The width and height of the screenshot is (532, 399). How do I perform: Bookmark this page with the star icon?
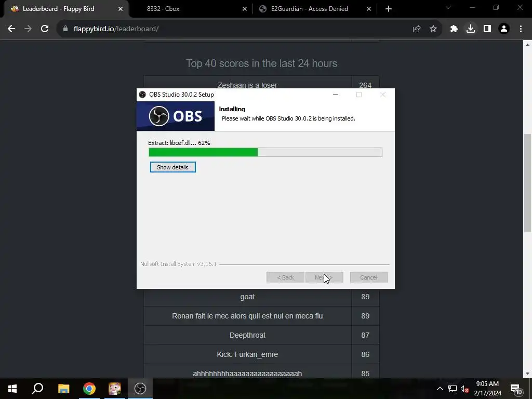(433, 29)
